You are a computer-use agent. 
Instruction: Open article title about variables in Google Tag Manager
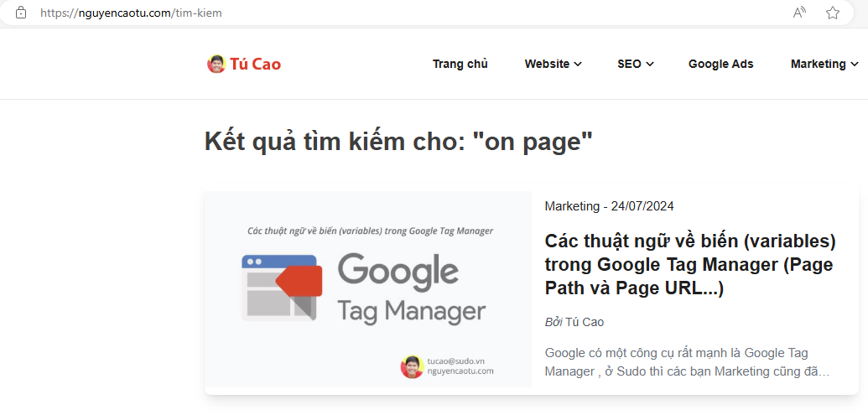coord(690,265)
